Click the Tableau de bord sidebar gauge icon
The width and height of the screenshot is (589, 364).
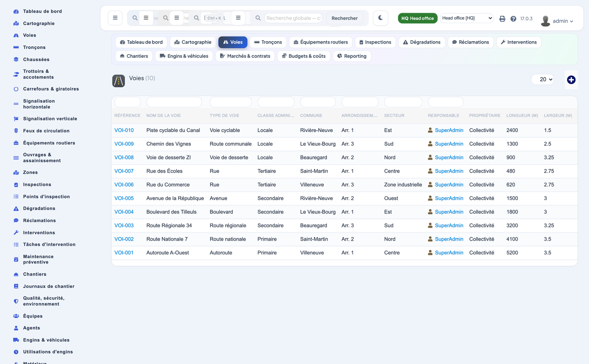point(16,11)
